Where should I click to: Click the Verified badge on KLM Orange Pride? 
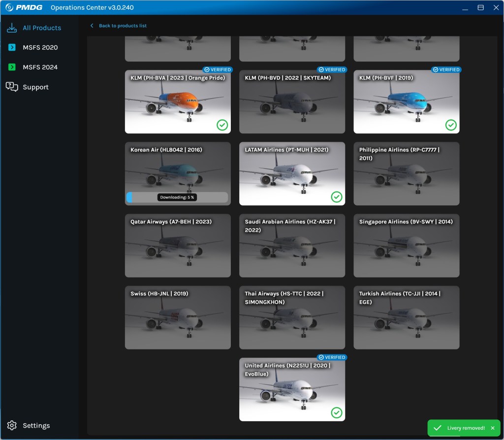tap(217, 70)
